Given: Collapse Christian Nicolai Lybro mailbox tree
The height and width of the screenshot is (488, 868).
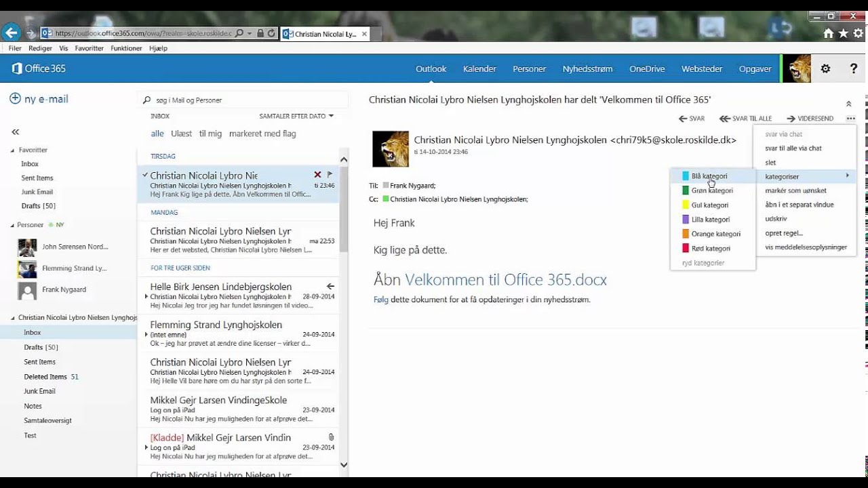Looking at the screenshot, I should click(x=12, y=318).
